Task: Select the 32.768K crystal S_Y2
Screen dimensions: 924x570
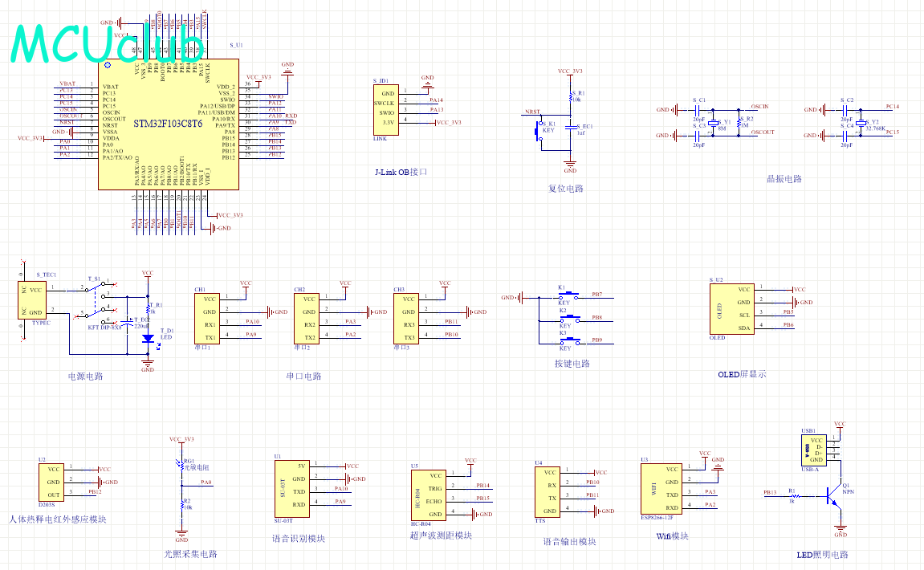Action: coord(860,123)
